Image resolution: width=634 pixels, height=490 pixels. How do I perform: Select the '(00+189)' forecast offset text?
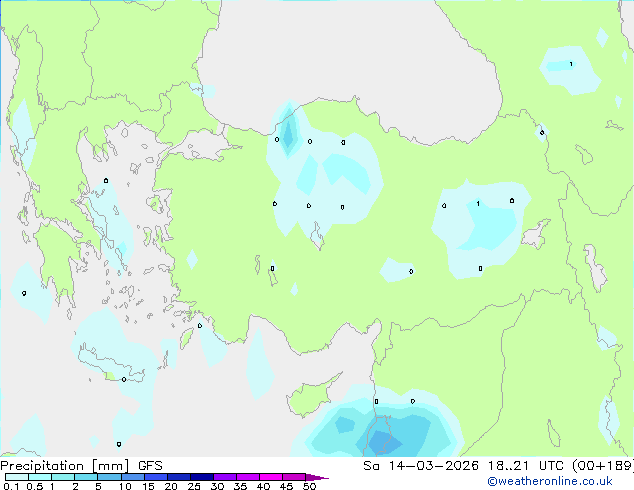tap(603, 466)
